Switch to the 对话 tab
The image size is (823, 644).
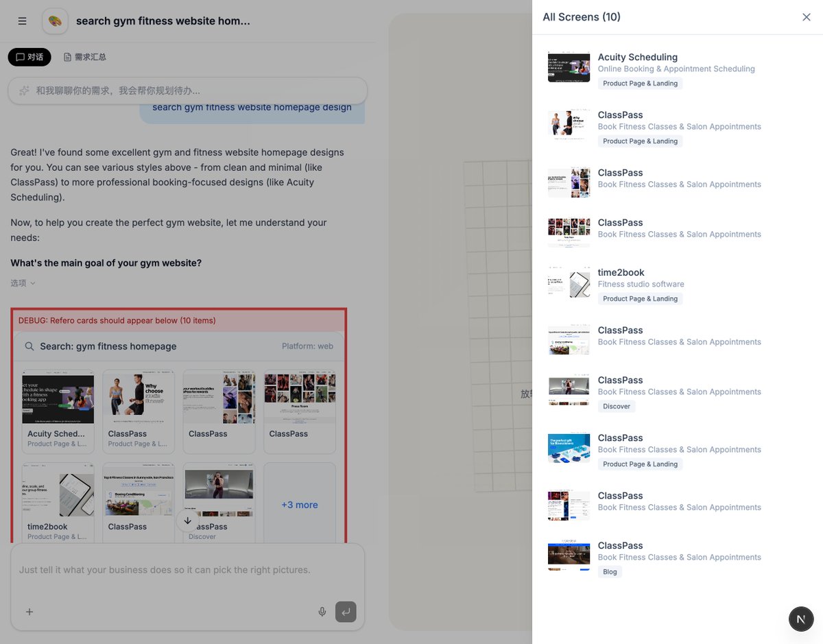coord(29,57)
